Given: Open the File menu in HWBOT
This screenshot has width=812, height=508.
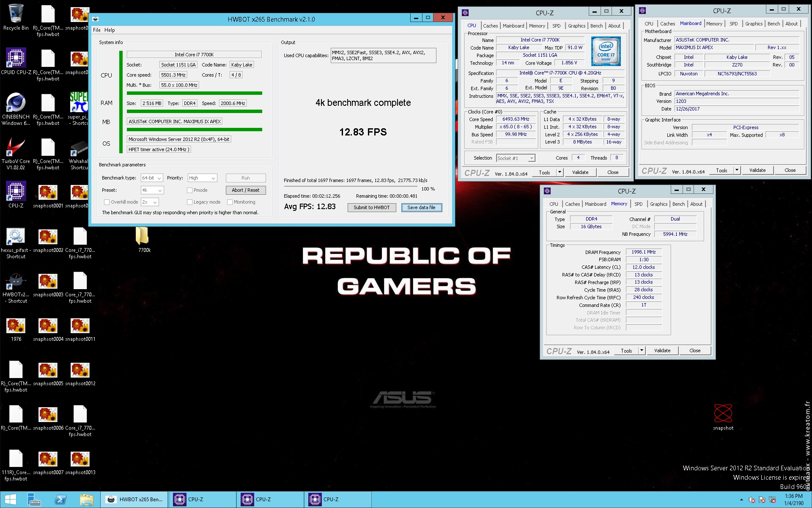Looking at the screenshot, I should tap(97, 30).
